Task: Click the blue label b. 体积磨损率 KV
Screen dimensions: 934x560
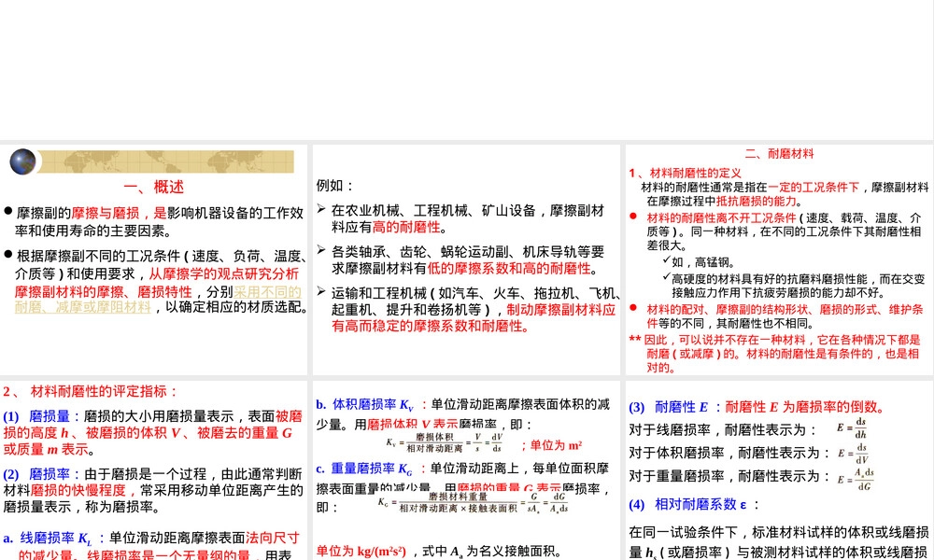Action: pyautogui.click(x=364, y=405)
